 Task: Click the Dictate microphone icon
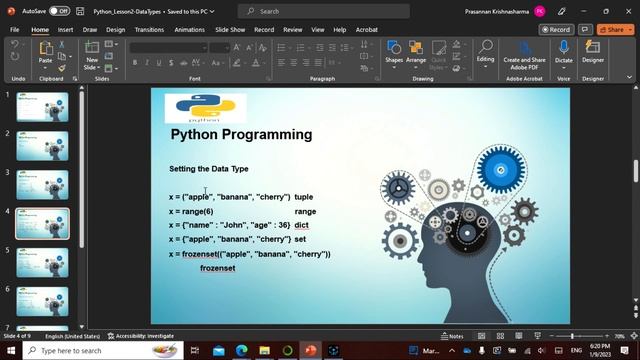pyautogui.click(x=564, y=47)
